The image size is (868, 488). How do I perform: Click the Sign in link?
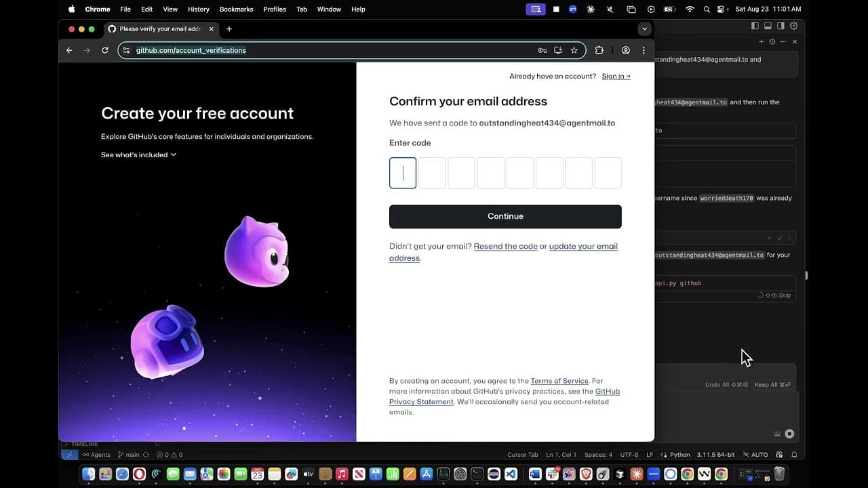pos(616,76)
